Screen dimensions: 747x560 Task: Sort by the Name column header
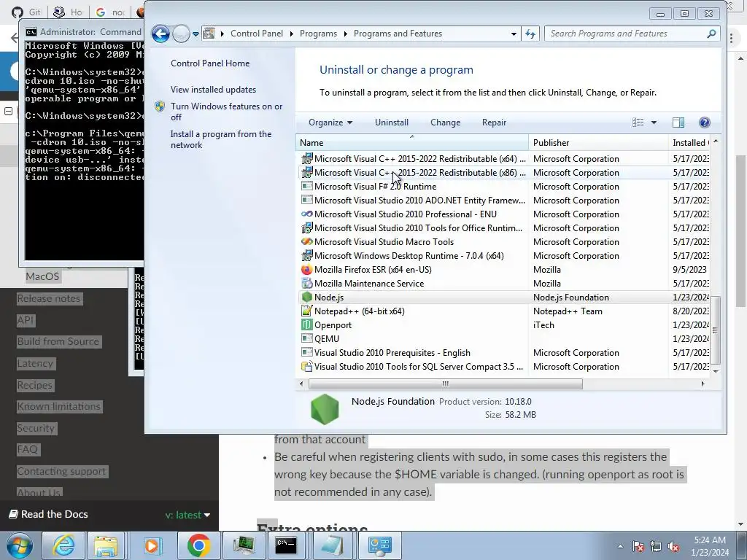coord(412,143)
